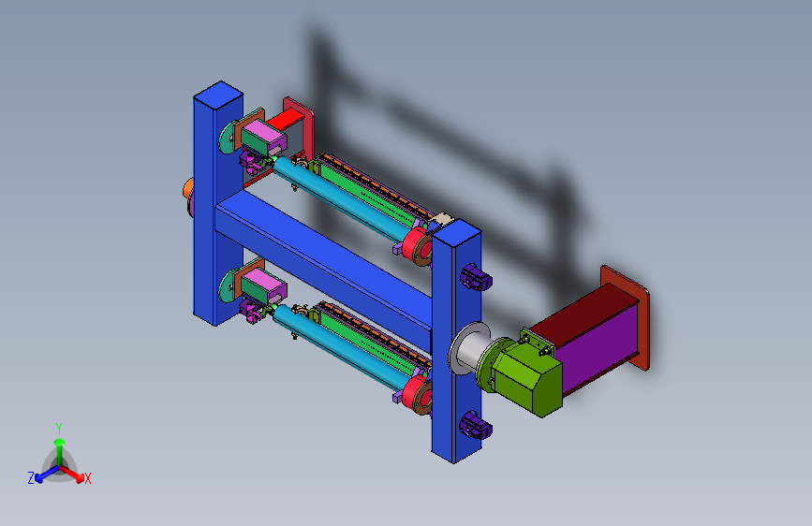Select the lower purple fastener on the right post
The width and height of the screenshot is (812, 526).
tap(476, 426)
